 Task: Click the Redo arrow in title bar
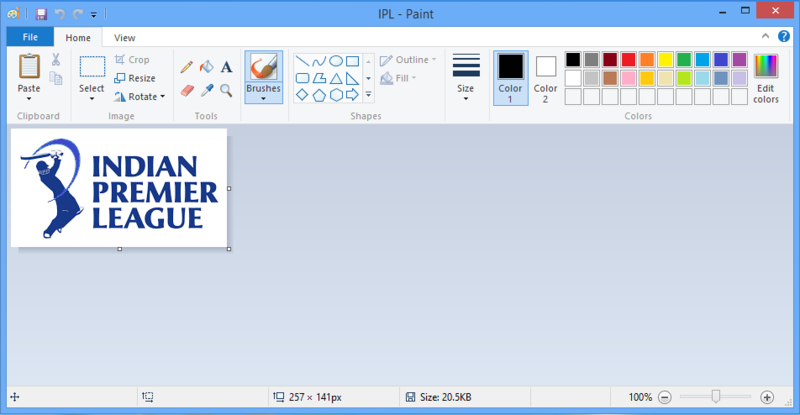pyautogui.click(x=78, y=14)
